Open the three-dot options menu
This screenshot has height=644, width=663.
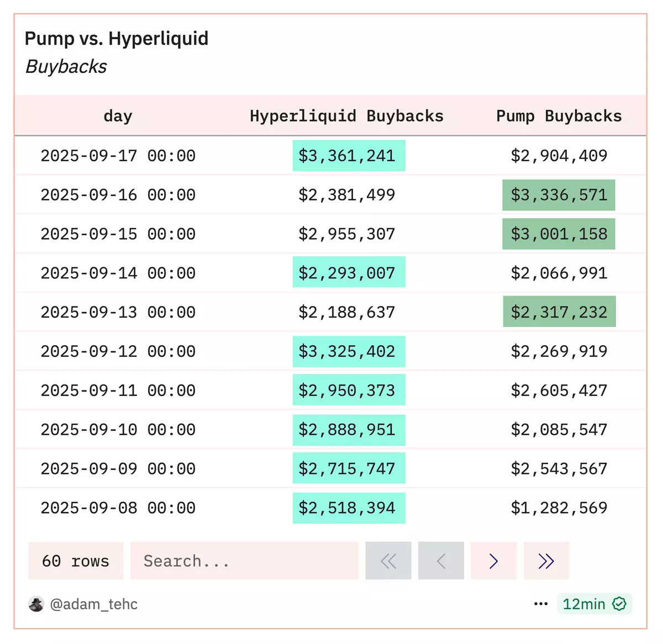[541, 604]
